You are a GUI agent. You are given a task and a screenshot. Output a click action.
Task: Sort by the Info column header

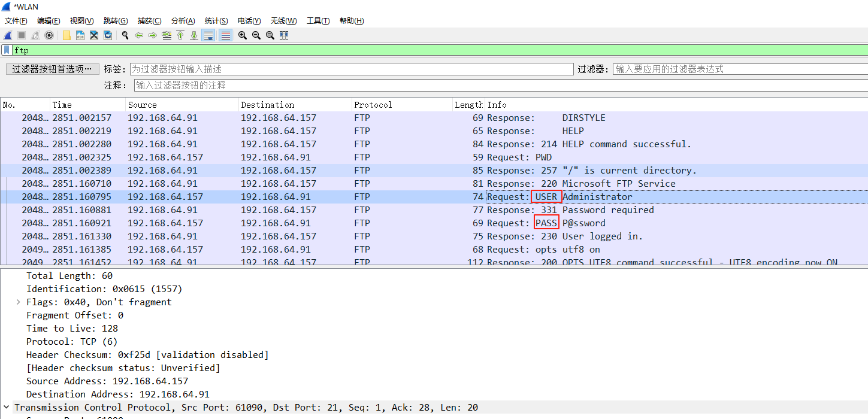(x=676, y=105)
